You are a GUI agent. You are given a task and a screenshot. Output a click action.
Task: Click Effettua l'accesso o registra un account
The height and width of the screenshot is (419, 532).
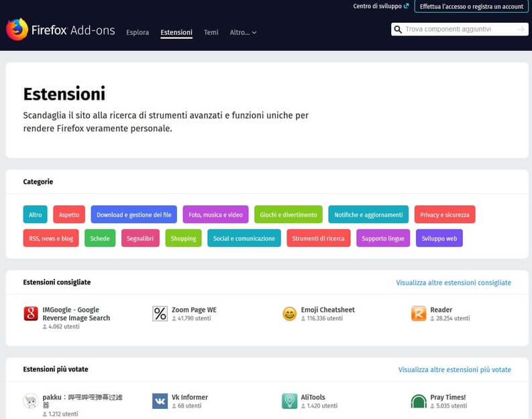[471, 7]
